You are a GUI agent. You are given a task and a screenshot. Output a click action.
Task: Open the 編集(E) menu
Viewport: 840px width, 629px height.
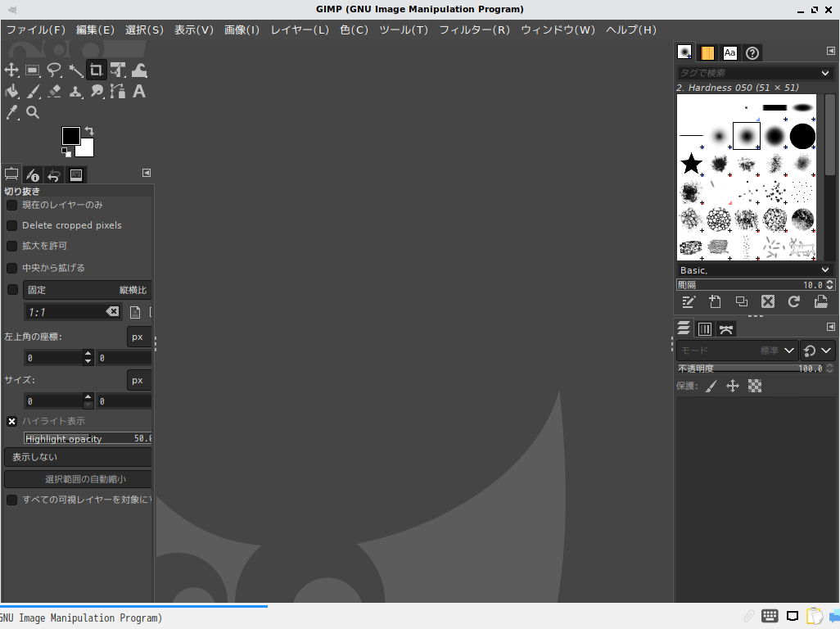pos(95,30)
